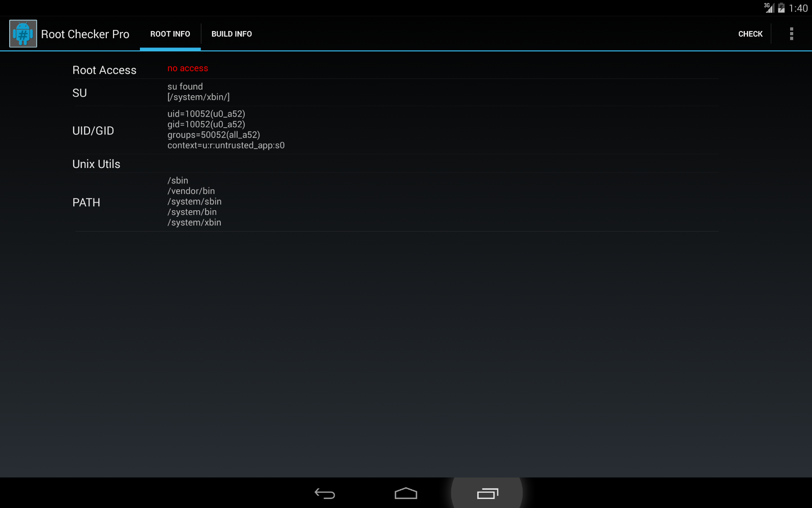Tap the context=u:r:untrusted_app:s0 line
The image size is (812, 508).
pos(226,146)
